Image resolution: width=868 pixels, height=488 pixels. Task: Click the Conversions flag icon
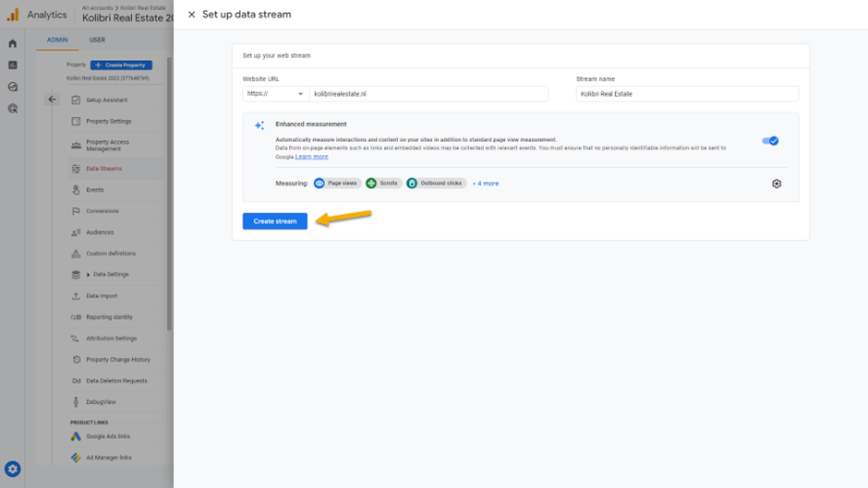pyautogui.click(x=76, y=211)
